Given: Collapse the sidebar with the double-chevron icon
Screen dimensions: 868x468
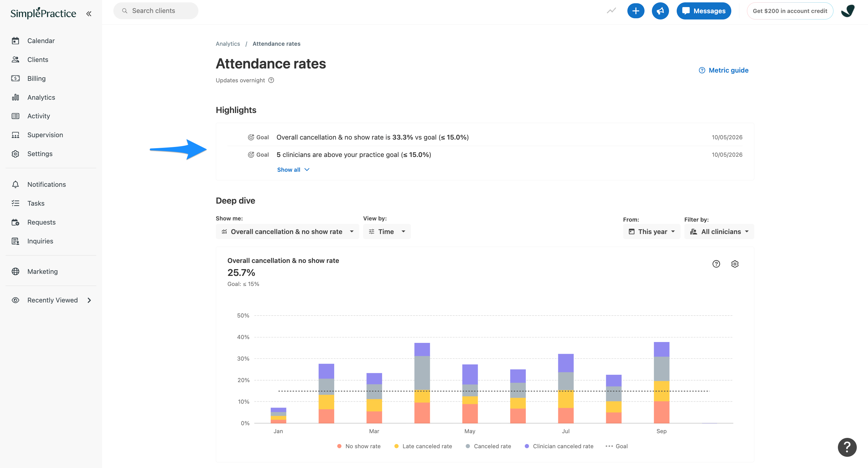Looking at the screenshot, I should (x=89, y=14).
